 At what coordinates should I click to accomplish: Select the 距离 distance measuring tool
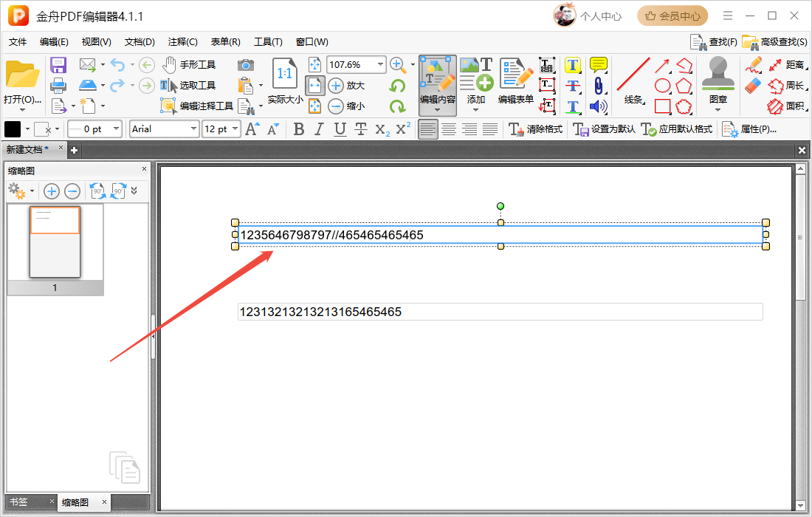click(x=785, y=65)
